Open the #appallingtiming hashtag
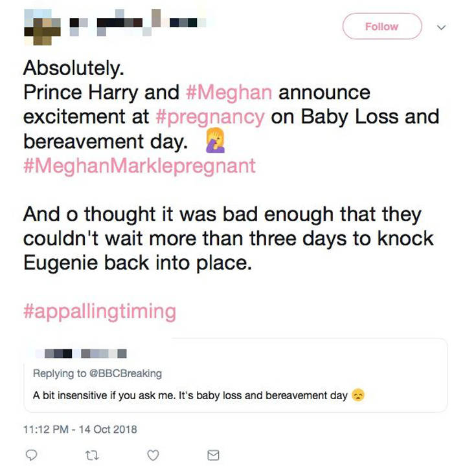476x471 pixels. [x=99, y=311]
